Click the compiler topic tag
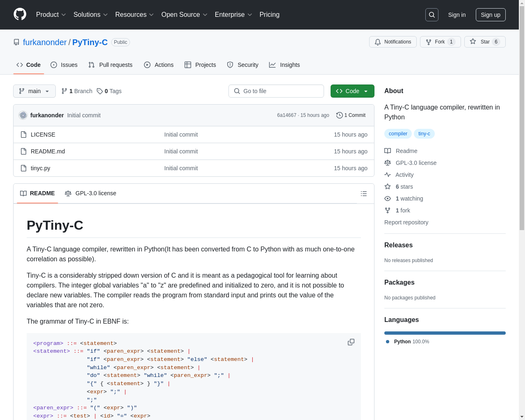This screenshot has width=525, height=420. click(398, 134)
